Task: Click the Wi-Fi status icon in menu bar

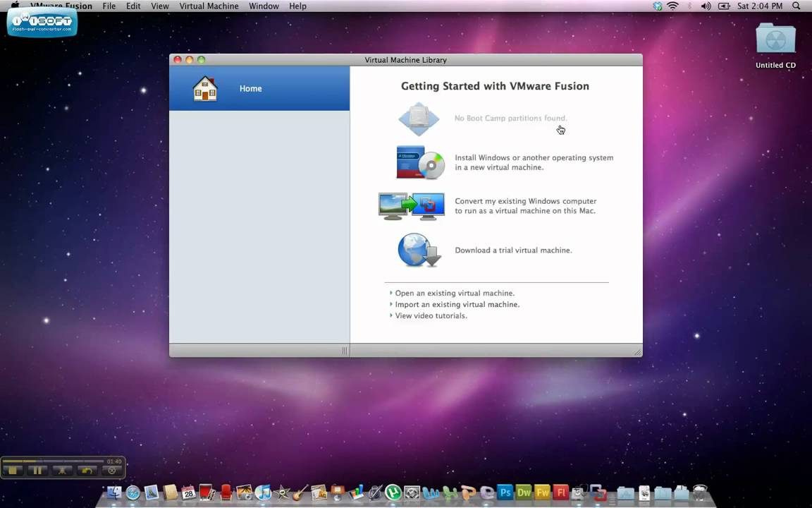Action: pyautogui.click(x=672, y=6)
